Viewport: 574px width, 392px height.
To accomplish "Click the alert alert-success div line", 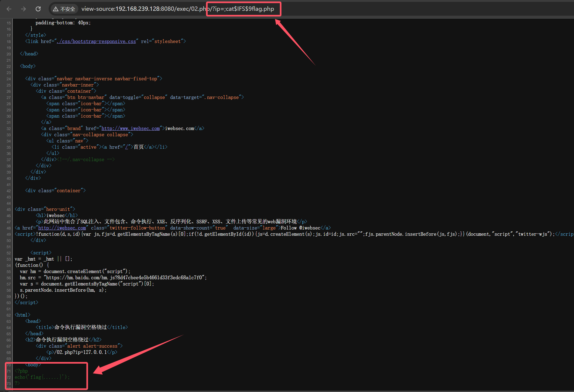I will (79, 346).
